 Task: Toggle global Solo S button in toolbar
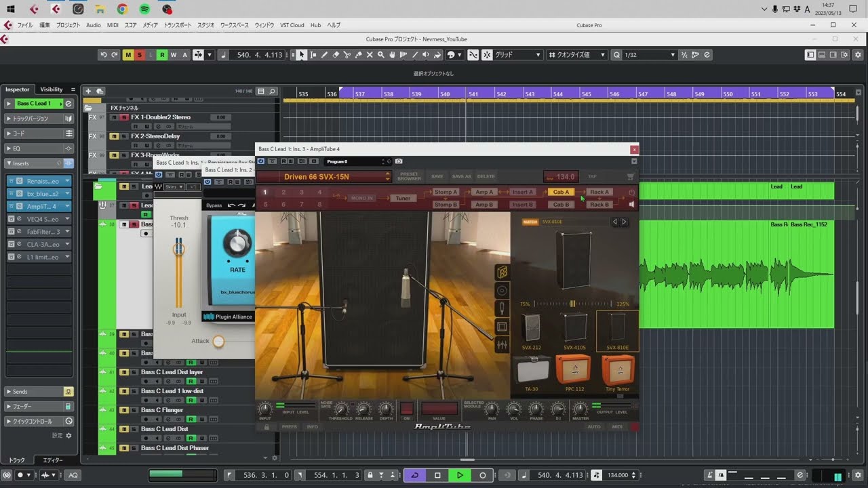pyautogui.click(x=139, y=55)
